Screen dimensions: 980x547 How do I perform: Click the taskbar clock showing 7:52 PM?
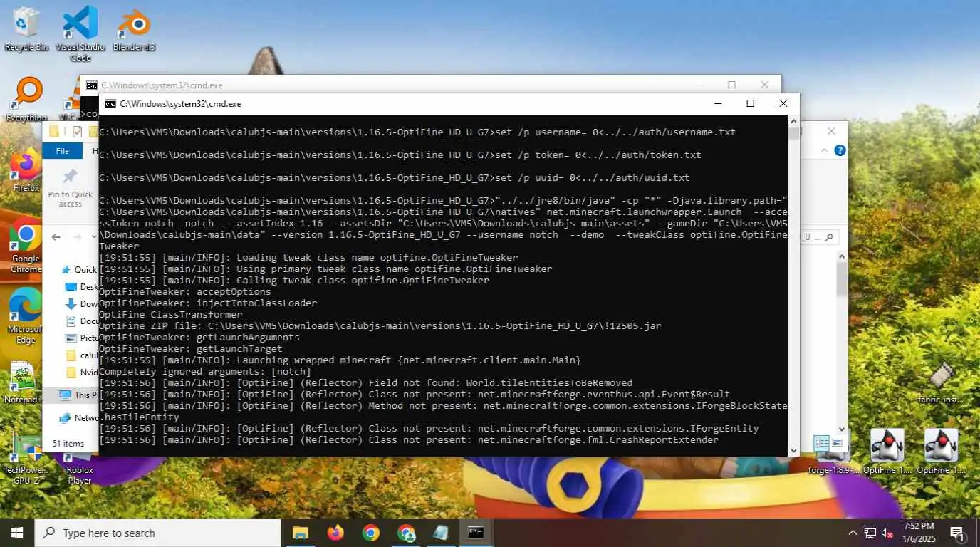click(919, 532)
